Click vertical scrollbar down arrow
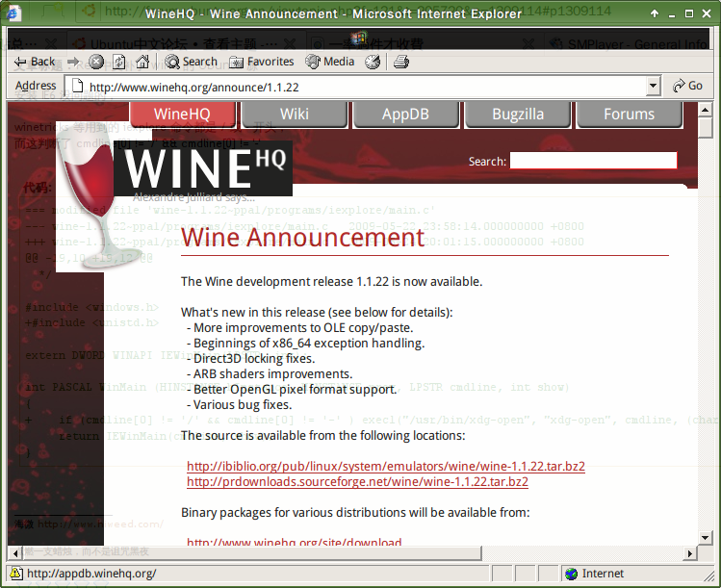721x588 pixels. (x=705, y=537)
